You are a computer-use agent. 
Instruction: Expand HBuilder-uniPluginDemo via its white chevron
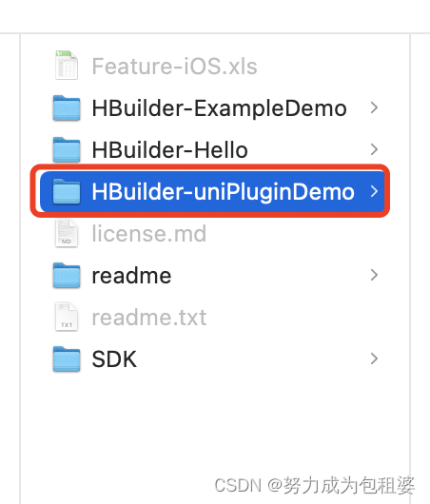[374, 191]
